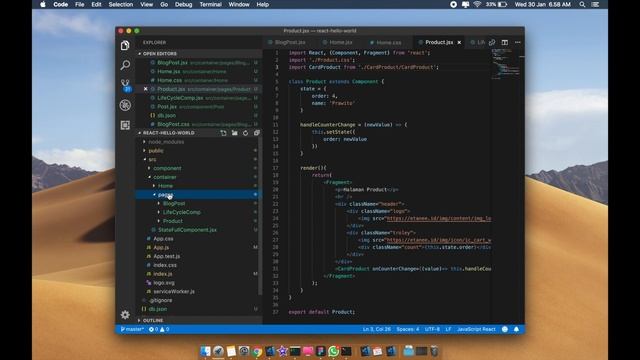This screenshot has width=640, height=360.
Task: Collapse the container folder
Action: click(165, 177)
